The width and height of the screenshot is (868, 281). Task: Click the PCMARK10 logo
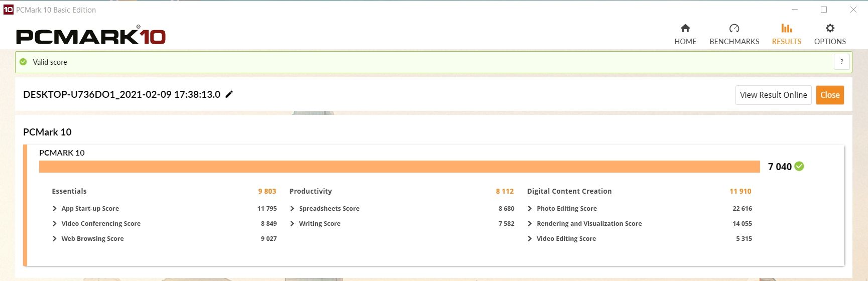(x=91, y=36)
